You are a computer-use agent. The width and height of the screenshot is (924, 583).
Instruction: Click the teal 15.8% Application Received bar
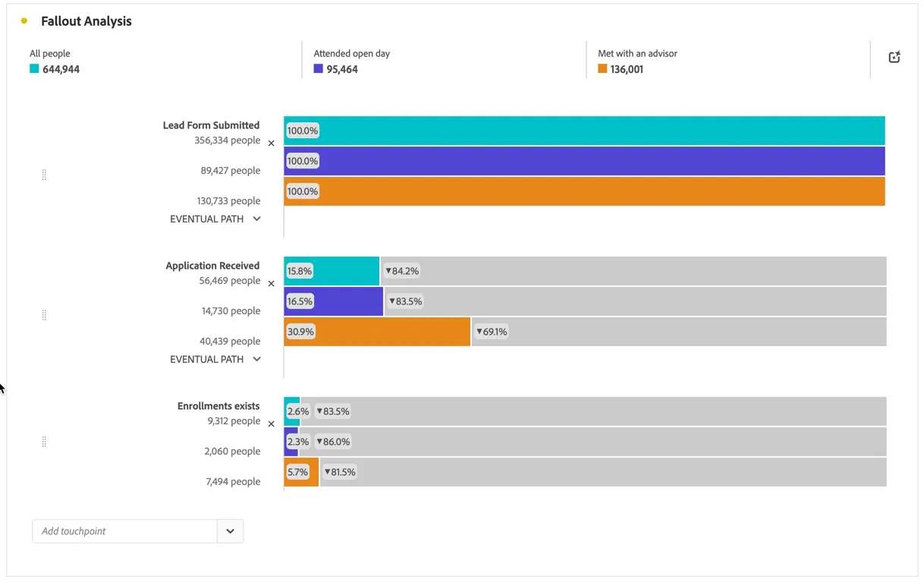pyautogui.click(x=332, y=271)
